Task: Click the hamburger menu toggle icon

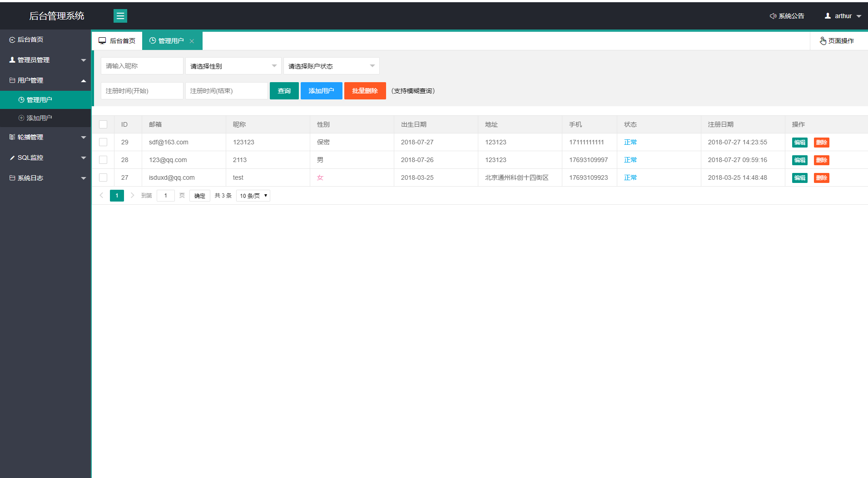Action: pyautogui.click(x=120, y=16)
